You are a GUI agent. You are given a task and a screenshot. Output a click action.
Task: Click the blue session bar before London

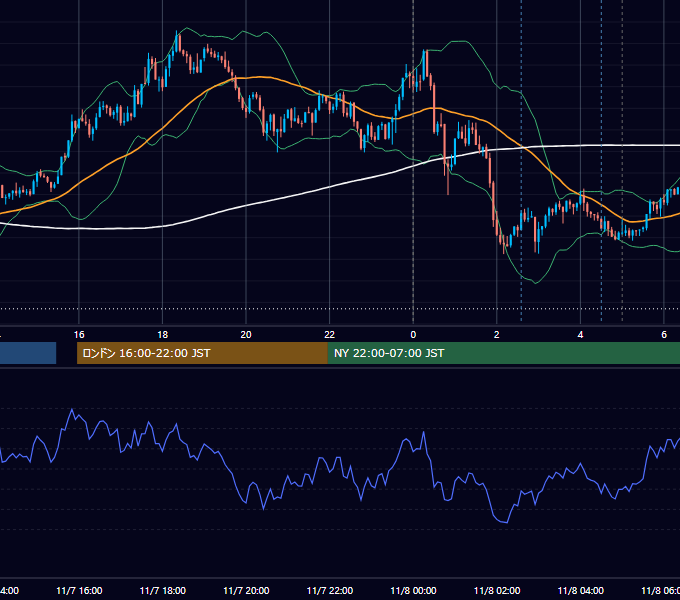[28, 353]
